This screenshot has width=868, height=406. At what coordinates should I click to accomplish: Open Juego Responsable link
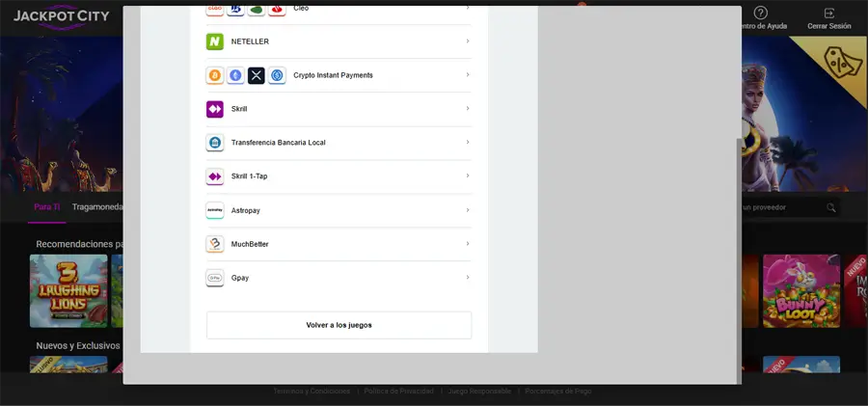click(x=479, y=391)
